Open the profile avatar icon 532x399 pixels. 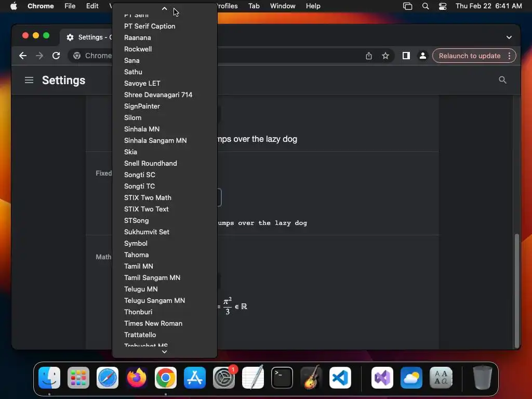[x=423, y=56]
